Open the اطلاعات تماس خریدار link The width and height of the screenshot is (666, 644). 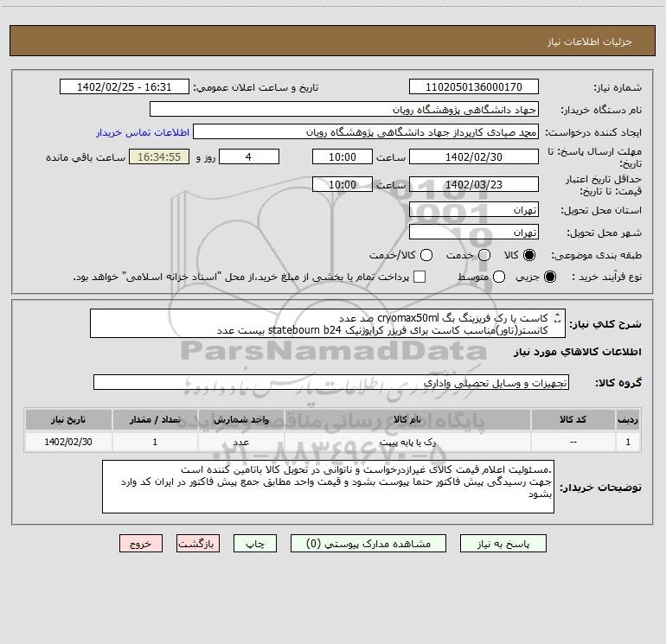coord(143,132)
